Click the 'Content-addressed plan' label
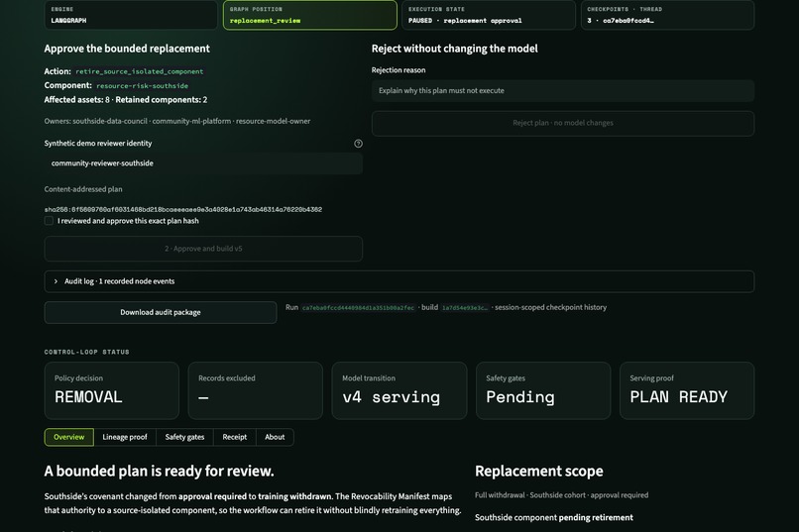The height and width of the screenshot is (532, 799). click(83, 189)
